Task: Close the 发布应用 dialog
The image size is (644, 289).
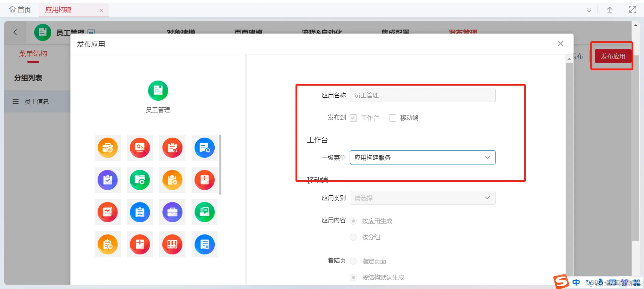Action: 560,44
